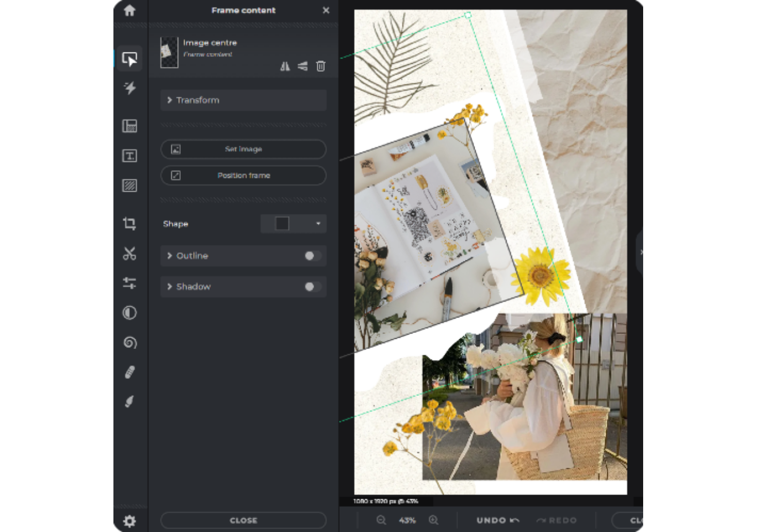Click the Set image button
Viewport: 763px width, 532px height.
click(243, 149)
